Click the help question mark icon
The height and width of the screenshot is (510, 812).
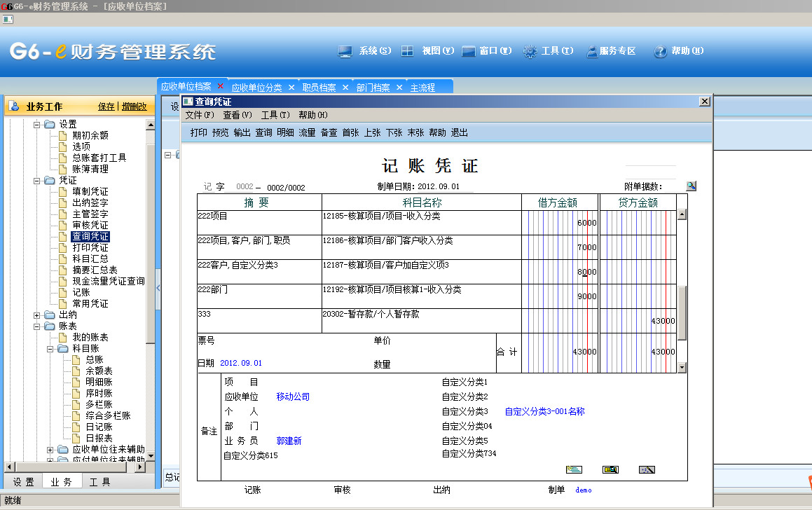[x=660, y=51]
